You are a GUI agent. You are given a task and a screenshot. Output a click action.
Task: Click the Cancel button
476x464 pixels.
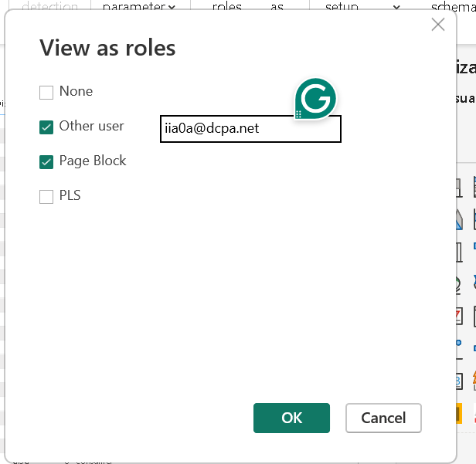point(383,418)
